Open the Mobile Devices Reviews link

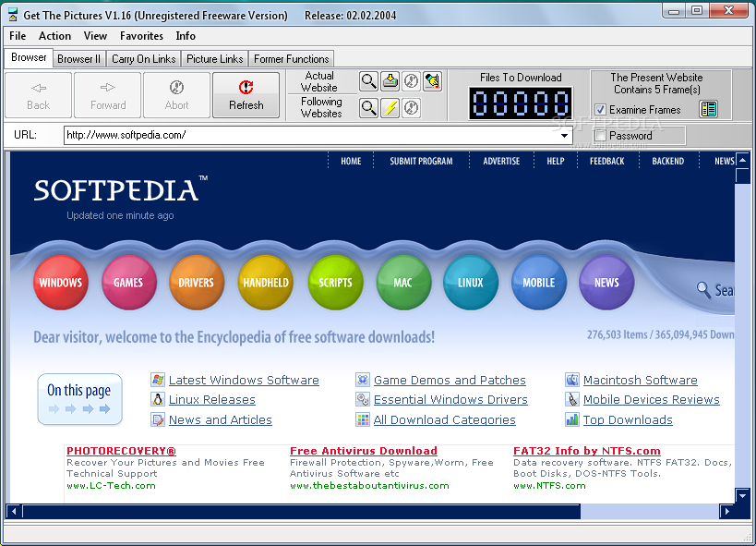(652, 399)
